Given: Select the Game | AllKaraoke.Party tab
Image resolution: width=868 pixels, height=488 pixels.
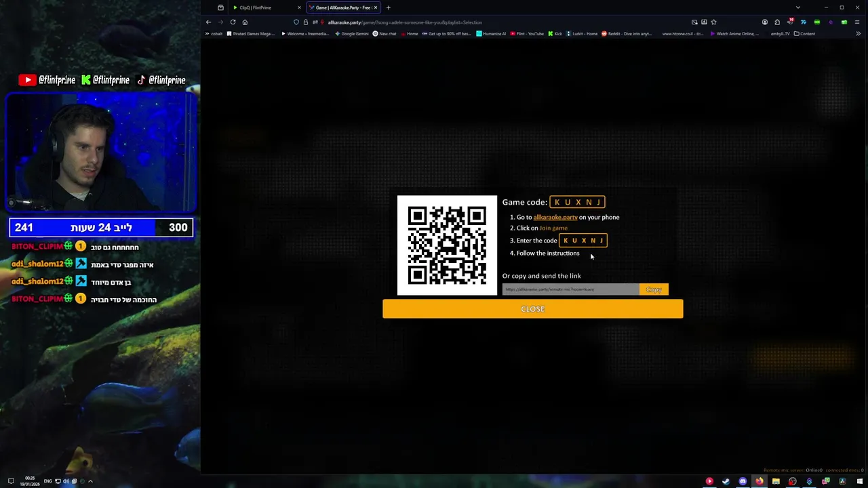Looking at the screenshot, I should pyautogui.click(x=342, y=7).
